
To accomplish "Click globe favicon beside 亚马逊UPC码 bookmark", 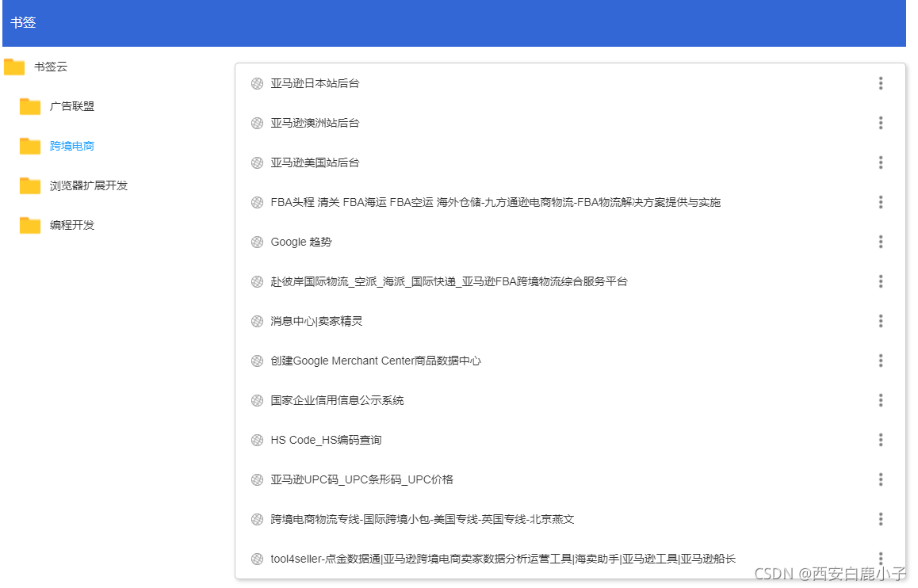I will [257, 479].
